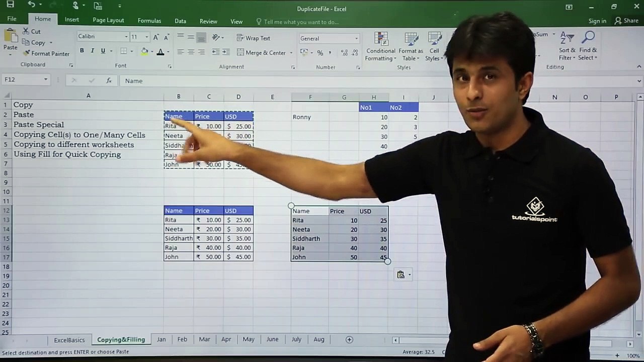644x362 pixels.
Task: Select the Format Painter brush
Action: [27, 53]
